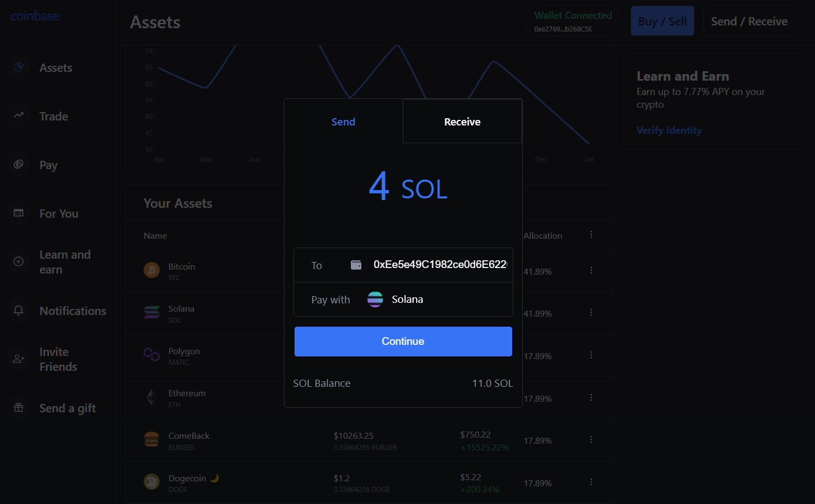
Task: Follow the Verify Identity link
Action: coord(669,130)
